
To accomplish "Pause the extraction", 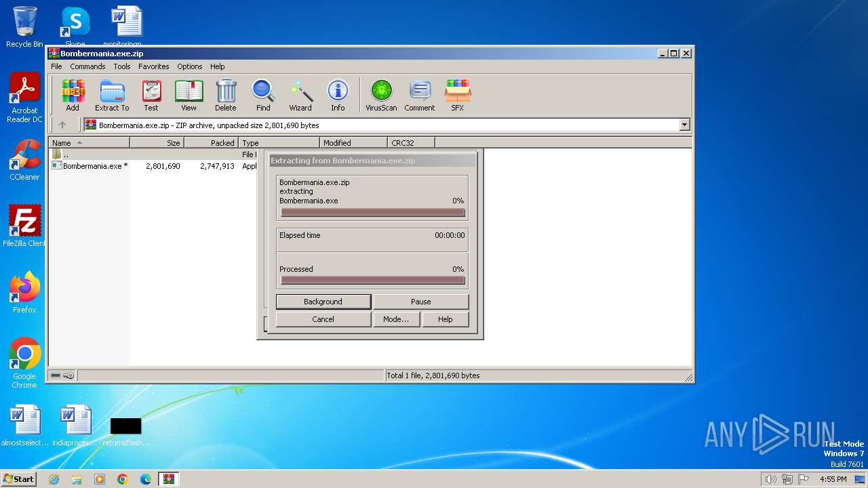I will click(x=420, y=302).
